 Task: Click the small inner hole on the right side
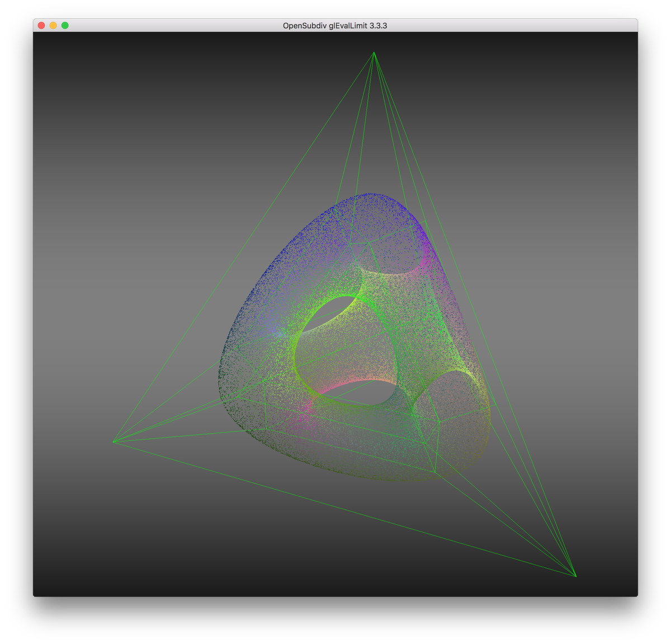453,392
